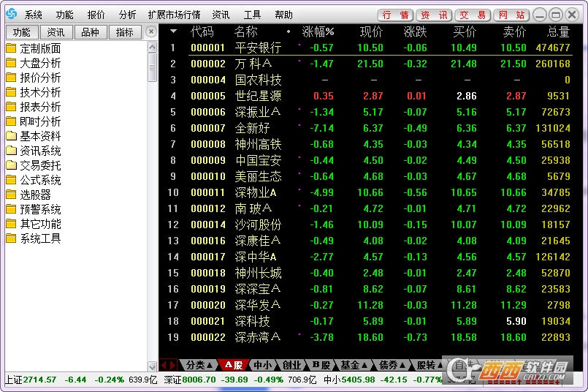The height and width of the screenshot is (392, 588).
Task: Open the 帮助 menu
Action: 283,15
